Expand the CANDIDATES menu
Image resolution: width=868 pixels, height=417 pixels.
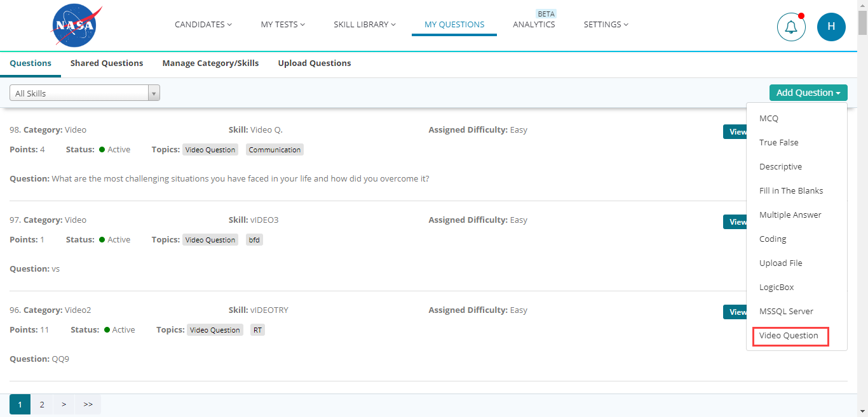point(203,24)
